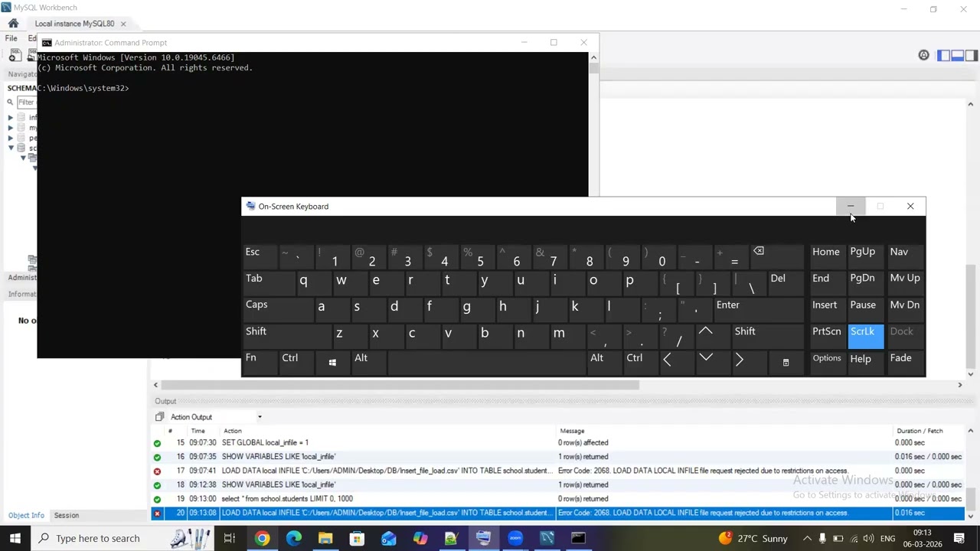Expand the third schema tree node
Image resolution: width=980 pixels, height=551 pixels.
(x=11, y=138)
